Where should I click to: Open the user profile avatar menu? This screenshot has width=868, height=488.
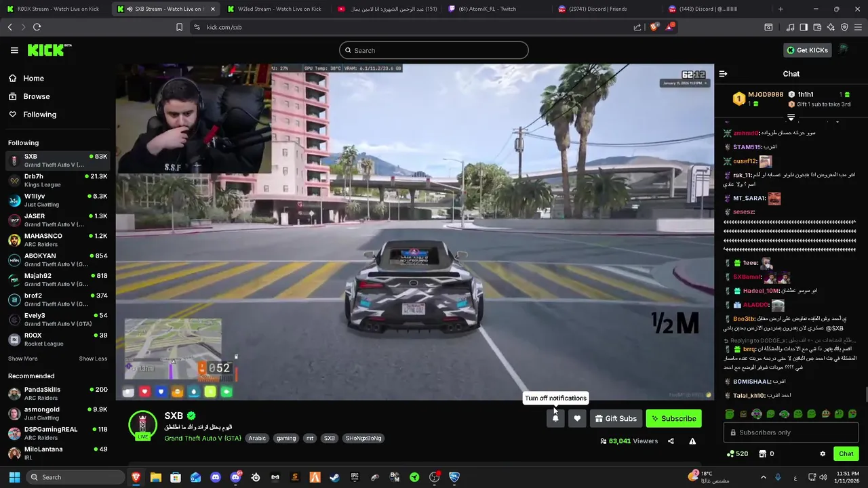[x=844, y=50]
